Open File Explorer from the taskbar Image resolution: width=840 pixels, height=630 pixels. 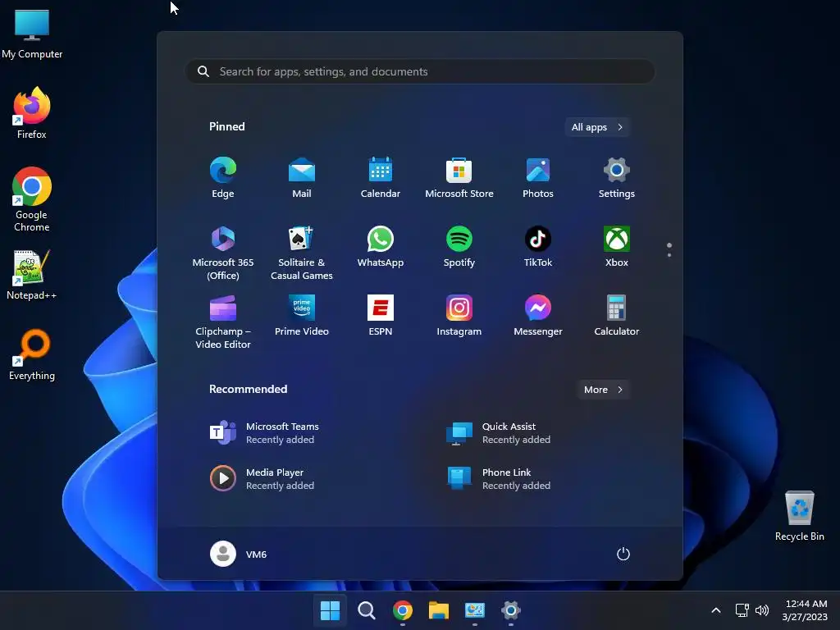click(439, 610)
